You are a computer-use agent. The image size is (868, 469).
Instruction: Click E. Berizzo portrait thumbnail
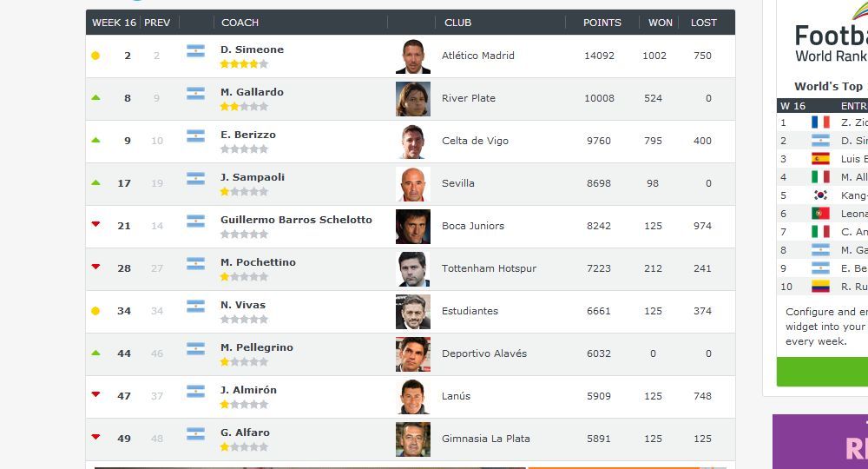pos(412,142)
